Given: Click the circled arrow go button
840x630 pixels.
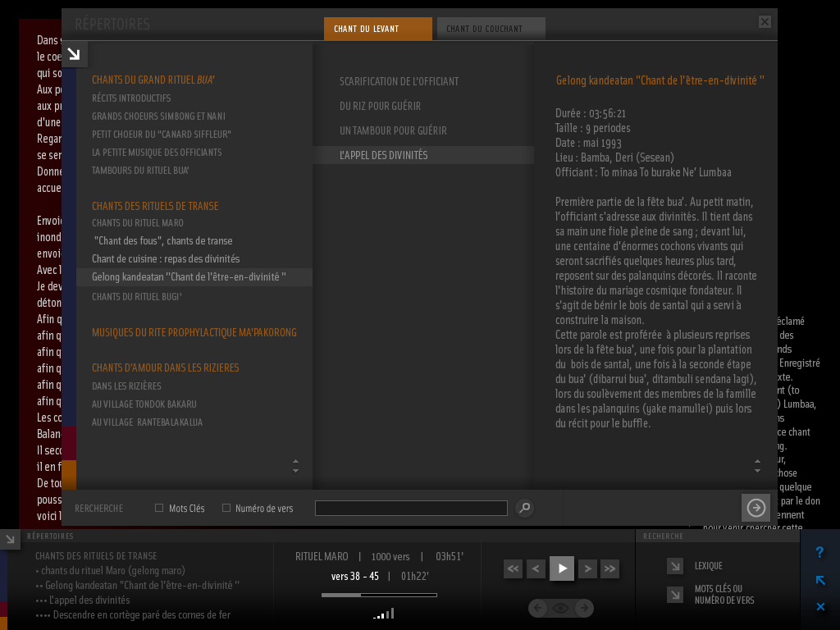Looking at the screenshot, I should (756, 508).
